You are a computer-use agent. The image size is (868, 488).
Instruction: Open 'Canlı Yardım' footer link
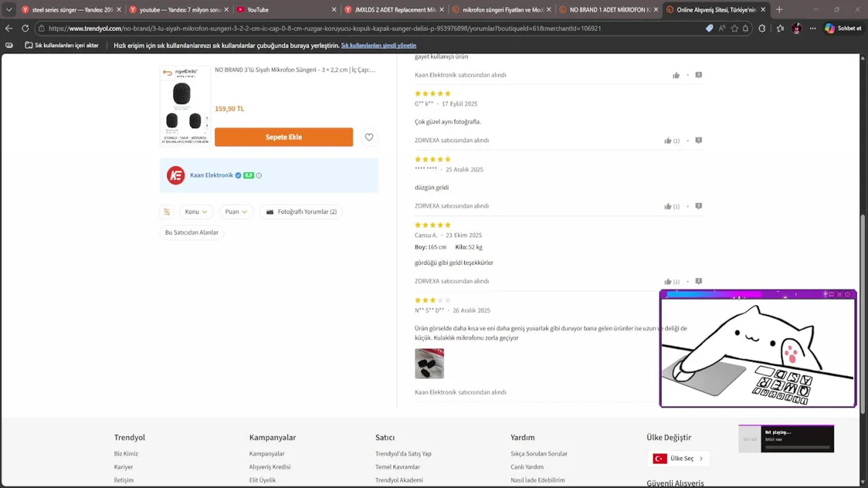[527, 467]
